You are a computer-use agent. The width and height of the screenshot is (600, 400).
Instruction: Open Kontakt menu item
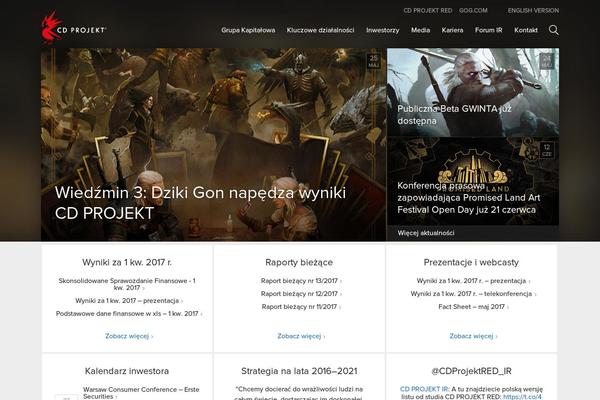click(526, 30)
